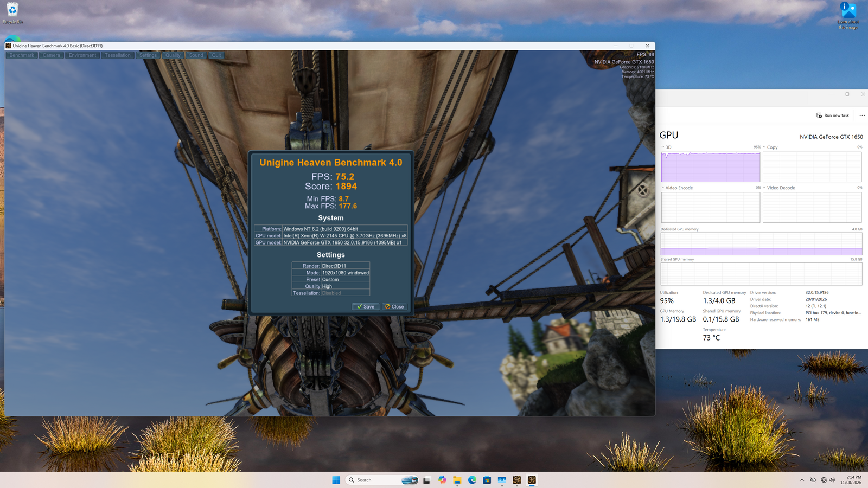
Task: Click the taskbar Search box
Action: [x=382, y=480]
